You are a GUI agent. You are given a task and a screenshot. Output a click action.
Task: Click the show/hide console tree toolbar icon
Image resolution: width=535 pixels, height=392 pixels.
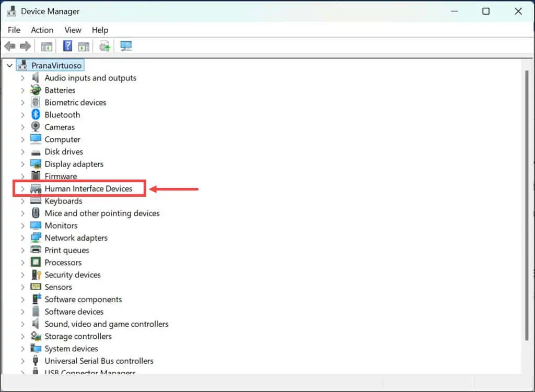pyautogui.click(x=46, y=46)
